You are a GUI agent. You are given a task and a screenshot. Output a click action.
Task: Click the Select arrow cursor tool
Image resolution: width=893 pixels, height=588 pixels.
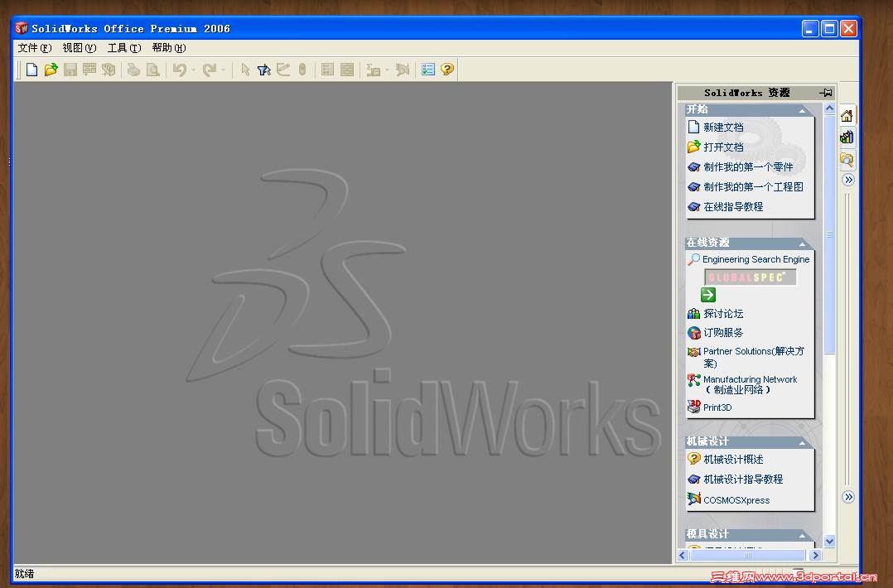click(x=245, y=70)
